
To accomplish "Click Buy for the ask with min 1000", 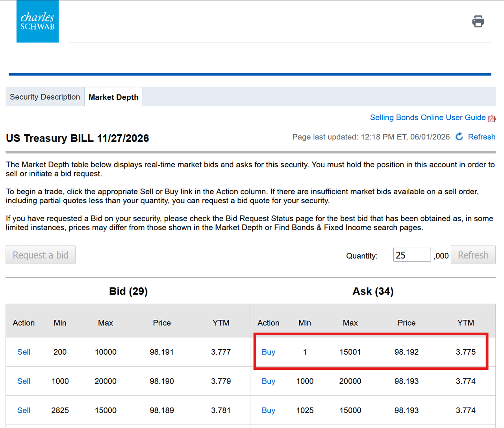I will [x=269, y=381].
